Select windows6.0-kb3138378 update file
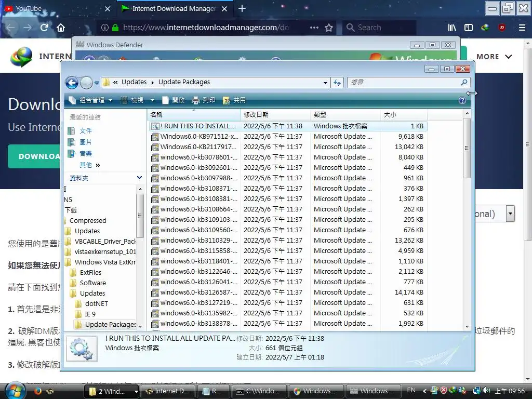Image resolution: width=532 pixels, height=399 pixels. pyautogui.click(x=288, y=324)
